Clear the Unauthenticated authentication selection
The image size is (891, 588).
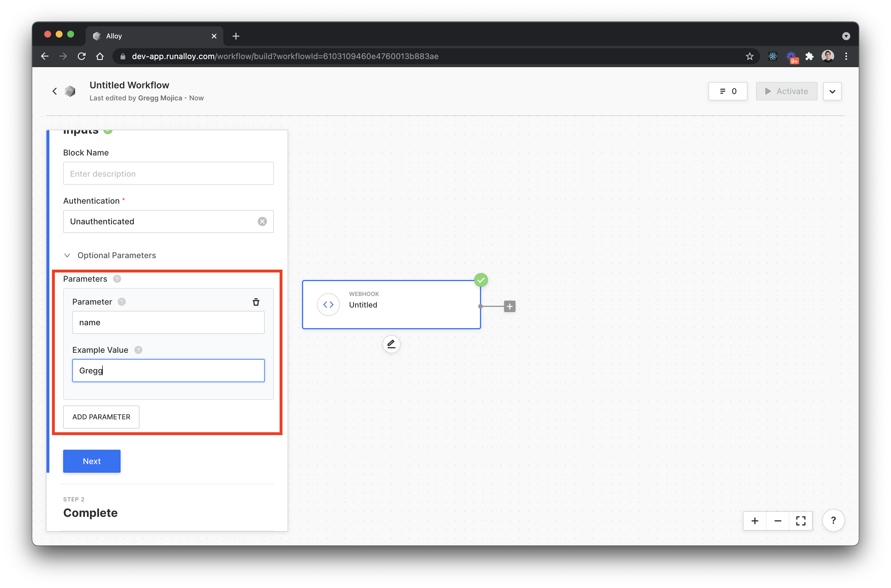coord(262,221)
